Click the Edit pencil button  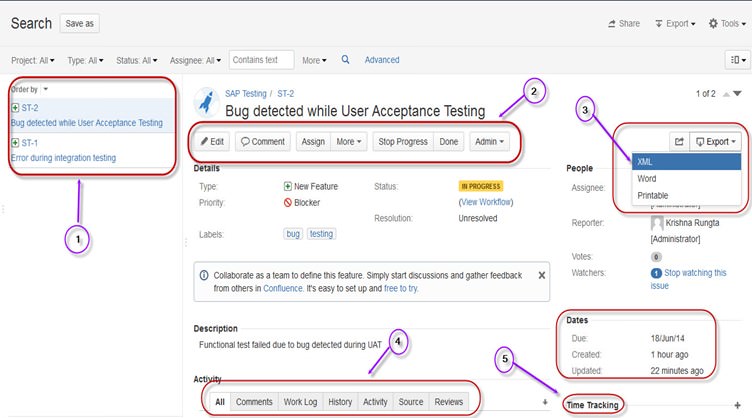[x=212, y=142]
